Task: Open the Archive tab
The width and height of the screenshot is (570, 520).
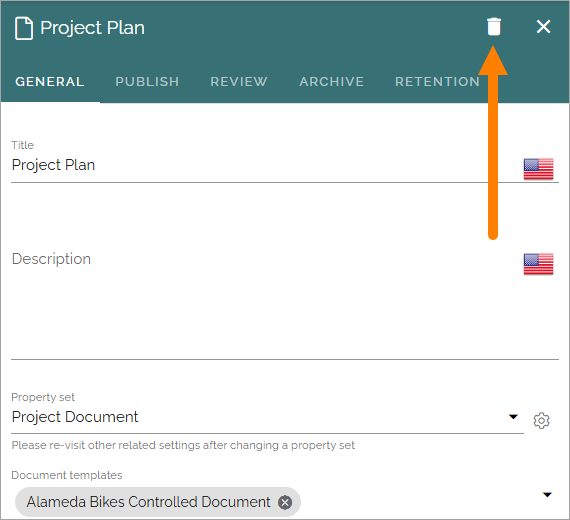Action: click(332, 82)
